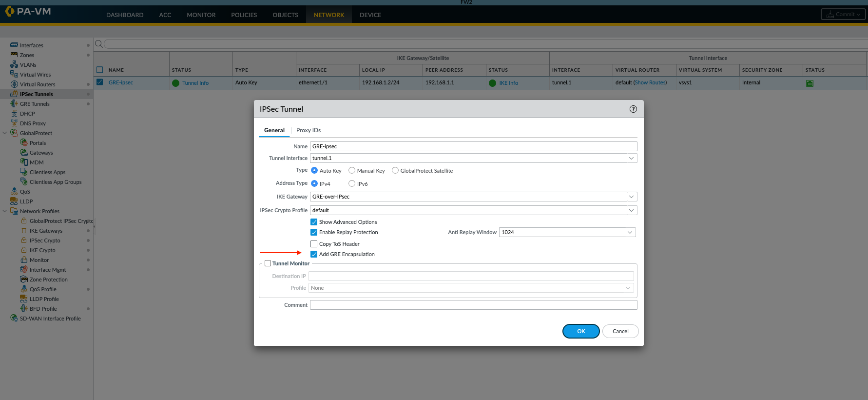Collapse the Network Profiles tree node
This screenshot has width=868, height=400.
pyautogui.click(x=5, y=211)
